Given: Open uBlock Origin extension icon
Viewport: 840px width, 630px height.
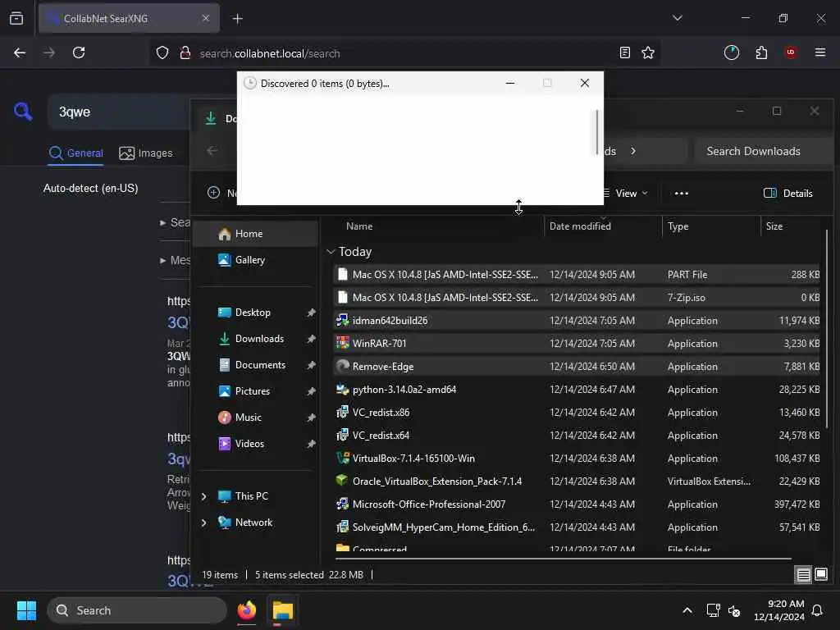Looking at the screenshot, I should (791, 52).
